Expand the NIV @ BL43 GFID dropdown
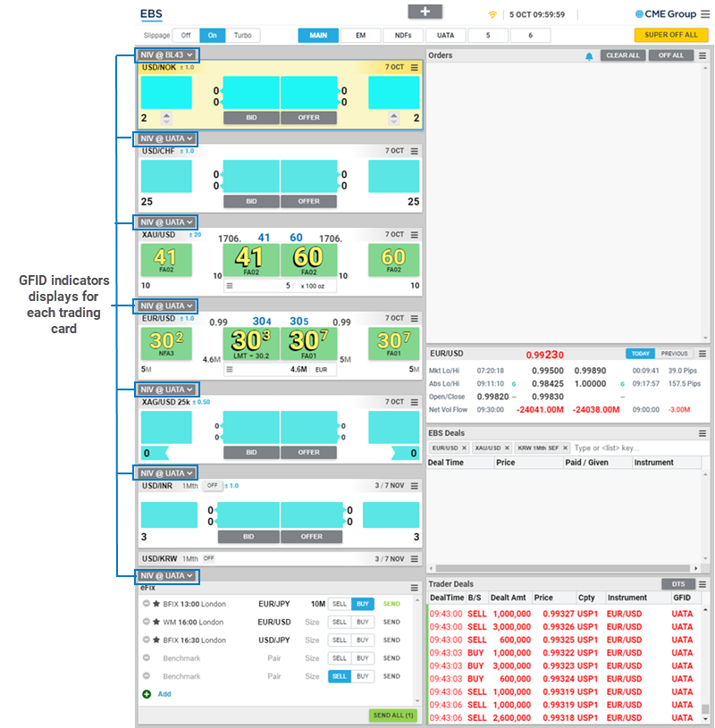 coord(166,55)
